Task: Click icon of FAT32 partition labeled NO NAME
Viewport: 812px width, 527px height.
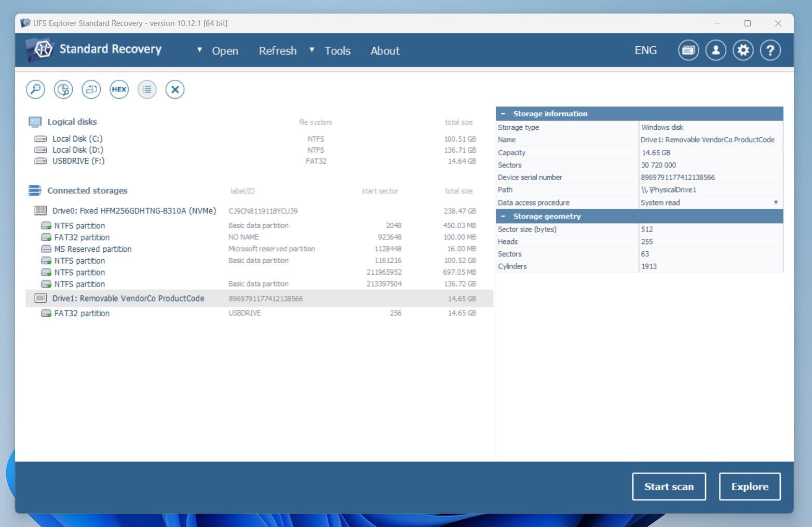Action: point(46,237)
